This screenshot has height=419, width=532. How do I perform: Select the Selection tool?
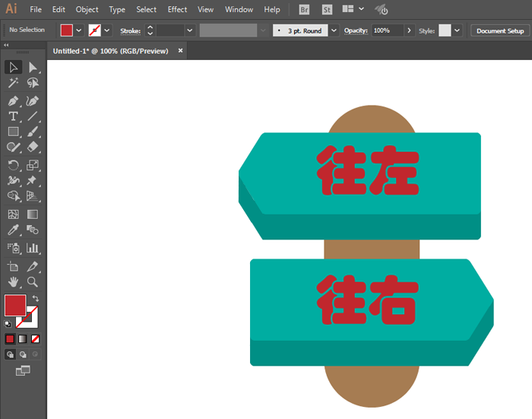pos(14,68)
